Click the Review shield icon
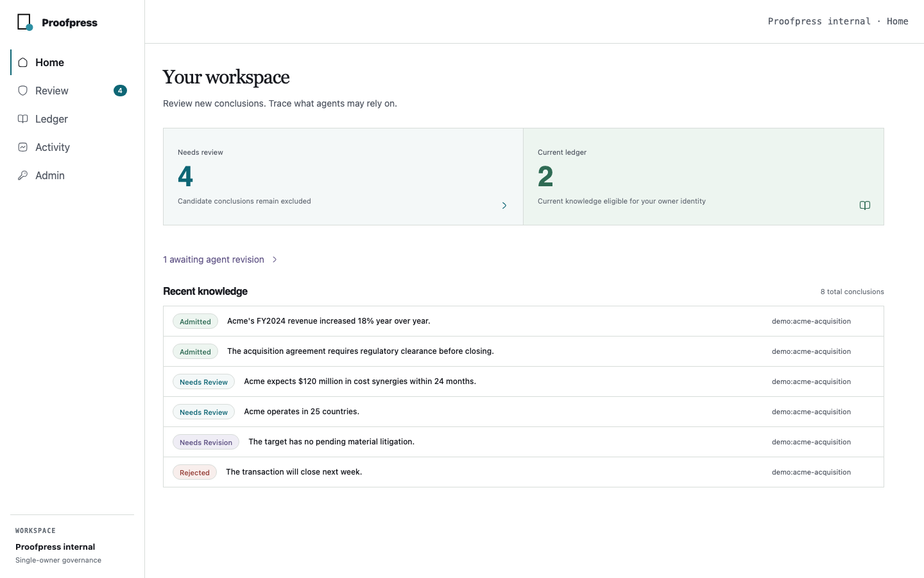924x578 pixels. tap(22, 91)
